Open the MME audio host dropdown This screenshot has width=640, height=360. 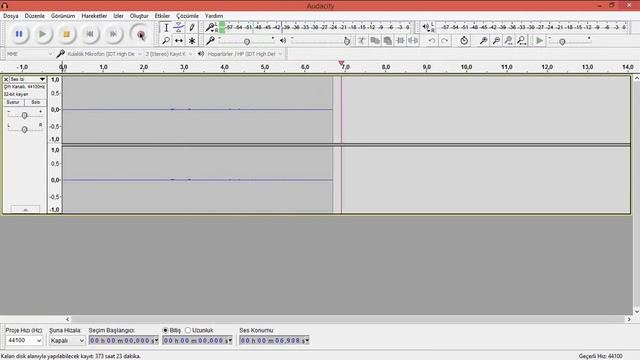click(x=29, y=54)
